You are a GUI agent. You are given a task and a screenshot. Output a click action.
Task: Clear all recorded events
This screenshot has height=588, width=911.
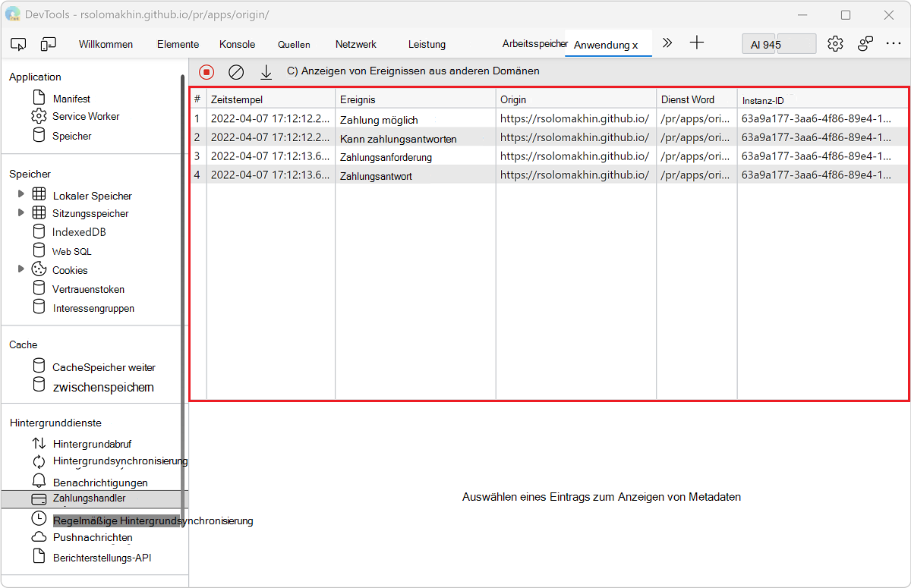click(x=236, y=72)
